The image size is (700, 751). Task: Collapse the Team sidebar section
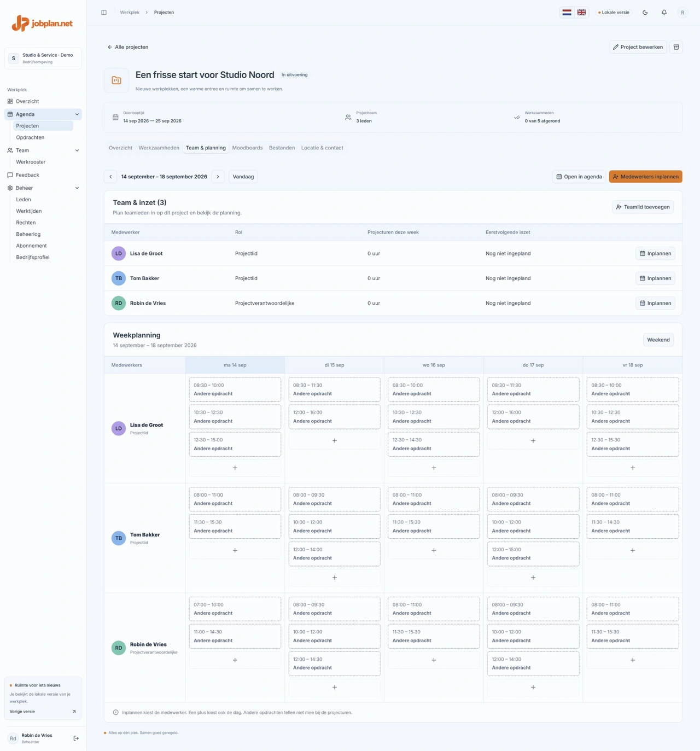[x=77, y=150]
